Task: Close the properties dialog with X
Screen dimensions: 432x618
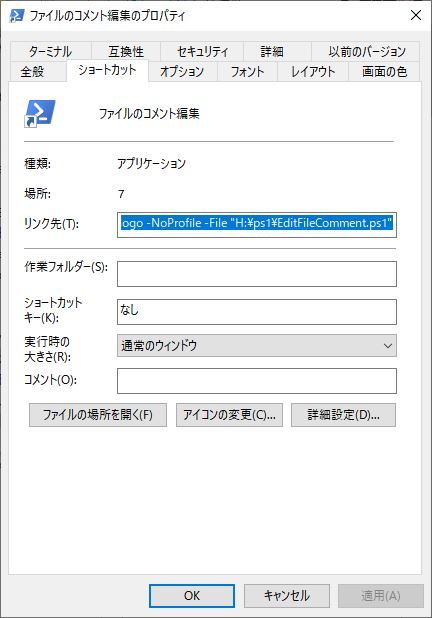Action: [x=416, y=15]
